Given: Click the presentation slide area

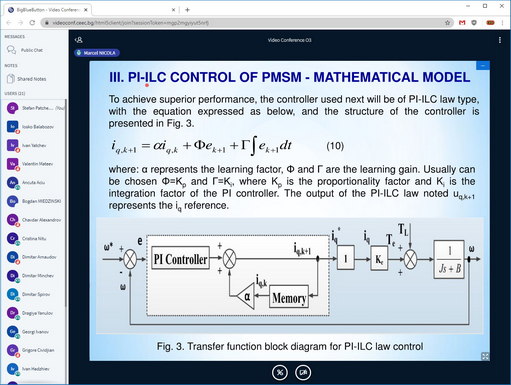Looking at the screenshot, I should click(x=289, y=211).
